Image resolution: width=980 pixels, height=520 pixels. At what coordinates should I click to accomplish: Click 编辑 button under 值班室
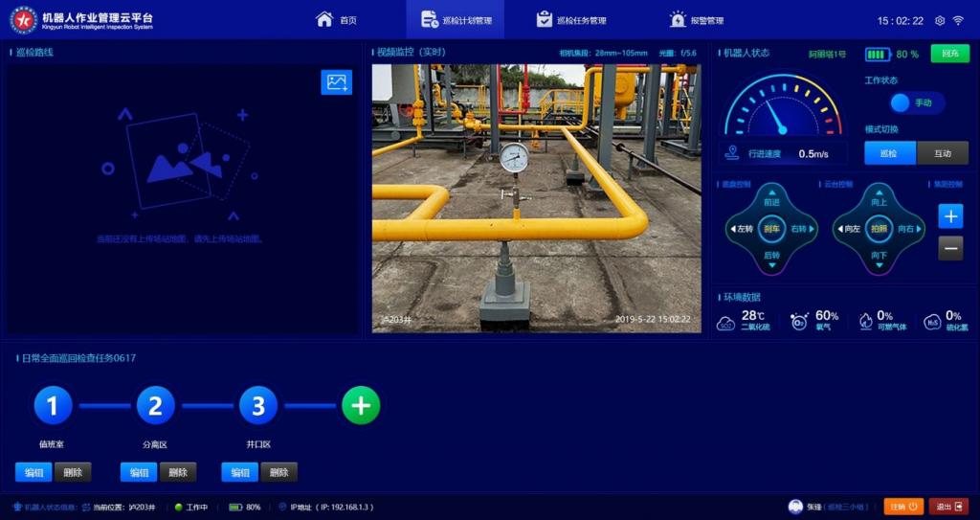pyautogui.click(x=33, y=472)
